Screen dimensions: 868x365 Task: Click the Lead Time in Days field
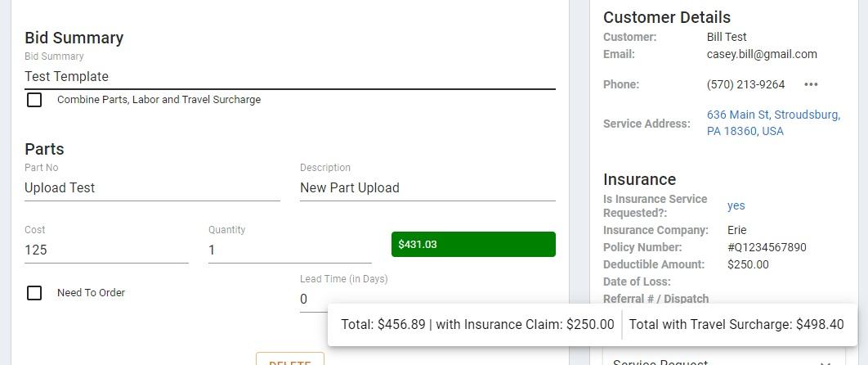click(x=313, y=299)
